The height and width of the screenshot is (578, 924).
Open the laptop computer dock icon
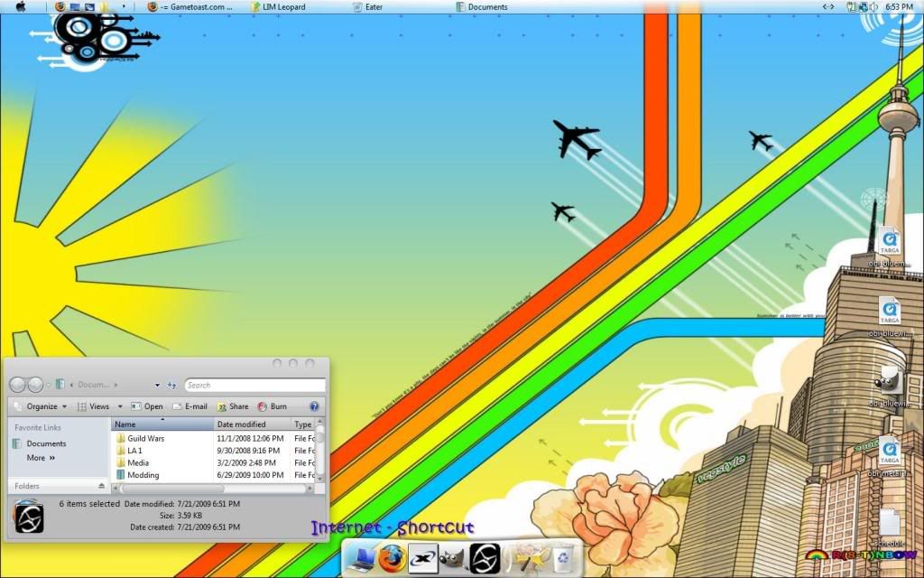coord(361,558)
